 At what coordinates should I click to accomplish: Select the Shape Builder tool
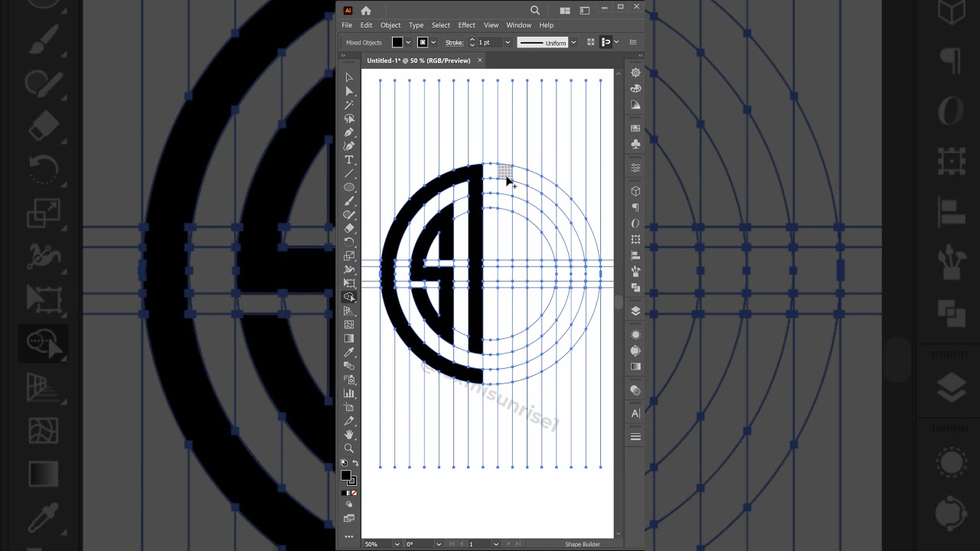pos(349,297)
